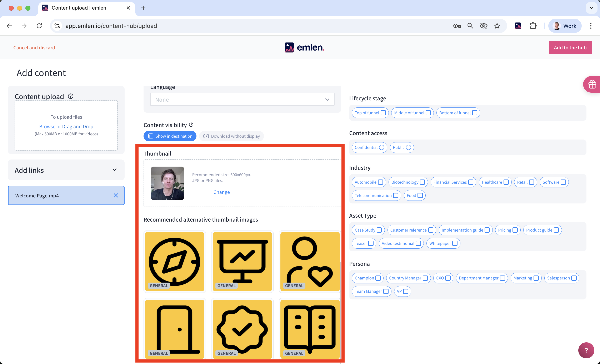Select the Confidential radio button
The height and width of the screenshot is (364, 600).
(x=382, y=147)
